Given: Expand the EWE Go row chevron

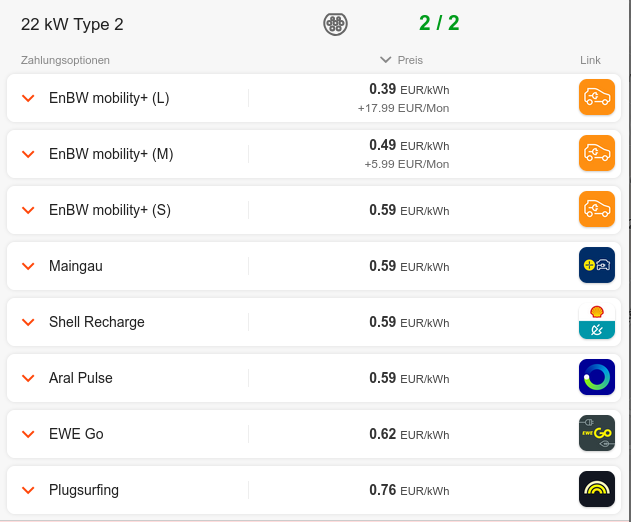Looking at the screenshot, I should click(28, 434).
